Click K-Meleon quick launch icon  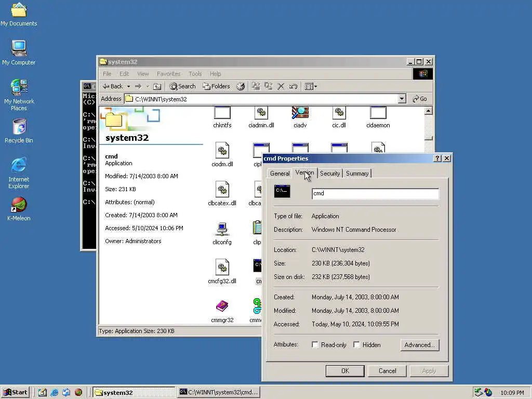(78, 393)
